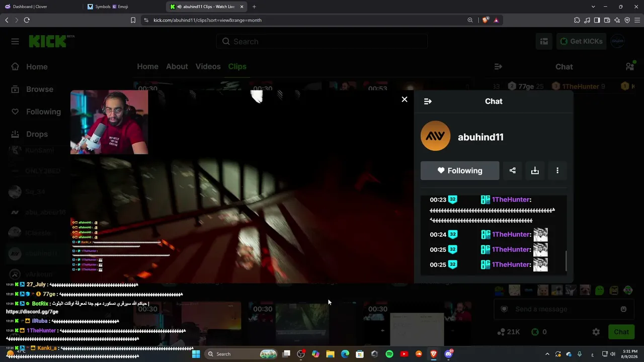Reload the page in the browser
Viewport: 644px width, 362px height.
point(27,20)
